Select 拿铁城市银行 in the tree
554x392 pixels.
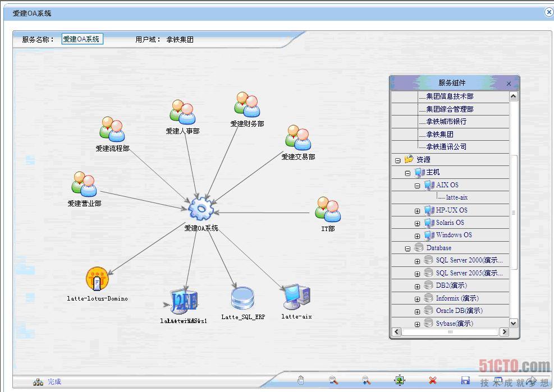446,122
